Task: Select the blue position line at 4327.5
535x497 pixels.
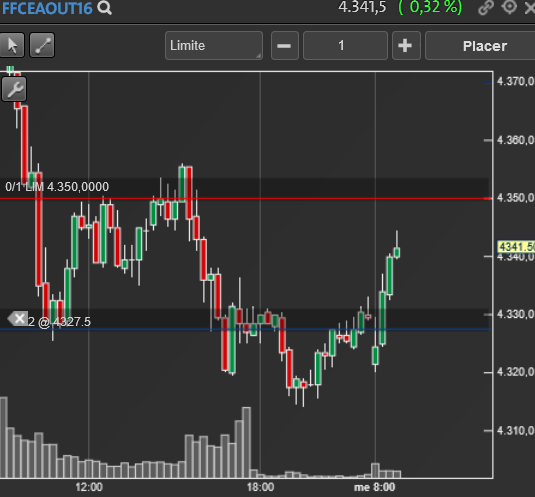Action: [246, 330]
